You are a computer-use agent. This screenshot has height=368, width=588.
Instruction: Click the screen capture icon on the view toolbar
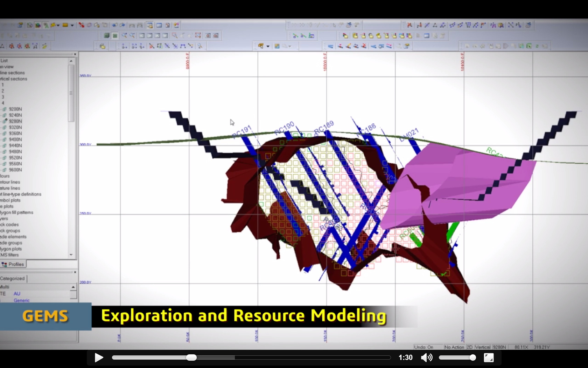coord(208,35)
